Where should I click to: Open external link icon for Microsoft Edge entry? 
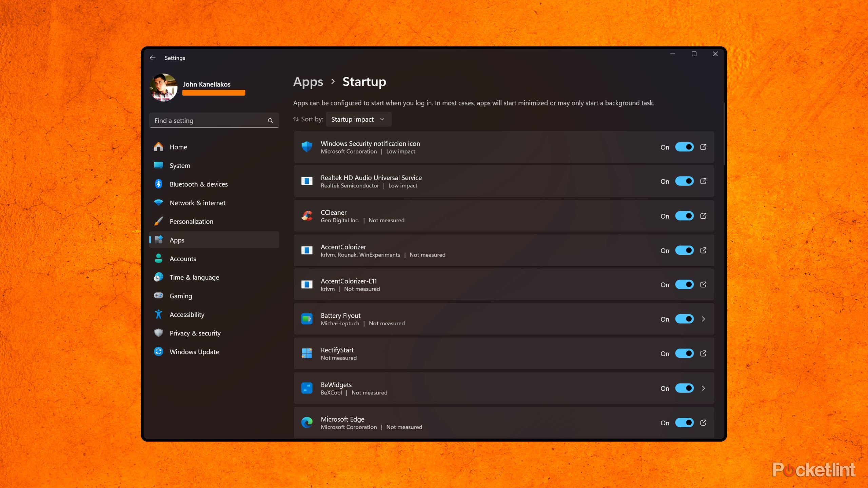click(x=703, y=423)
